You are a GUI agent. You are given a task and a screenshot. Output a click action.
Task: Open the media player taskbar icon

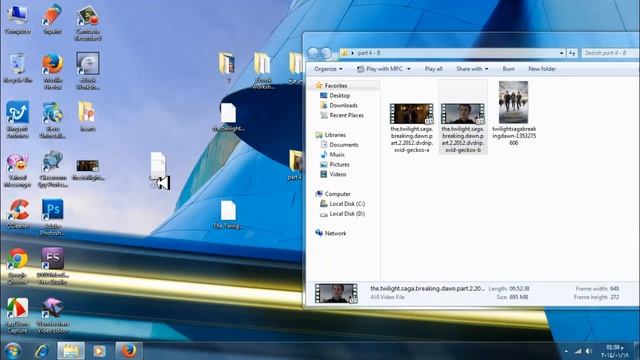pos(99,351)
